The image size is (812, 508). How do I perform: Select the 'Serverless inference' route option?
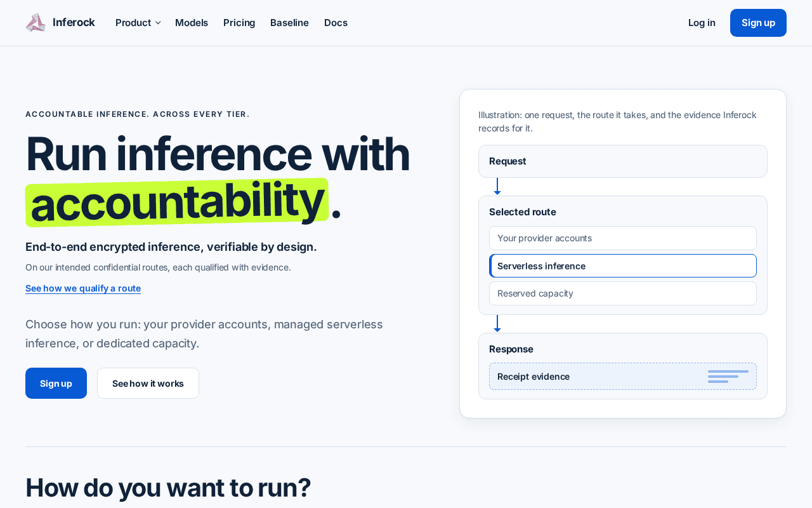[623, 266]
